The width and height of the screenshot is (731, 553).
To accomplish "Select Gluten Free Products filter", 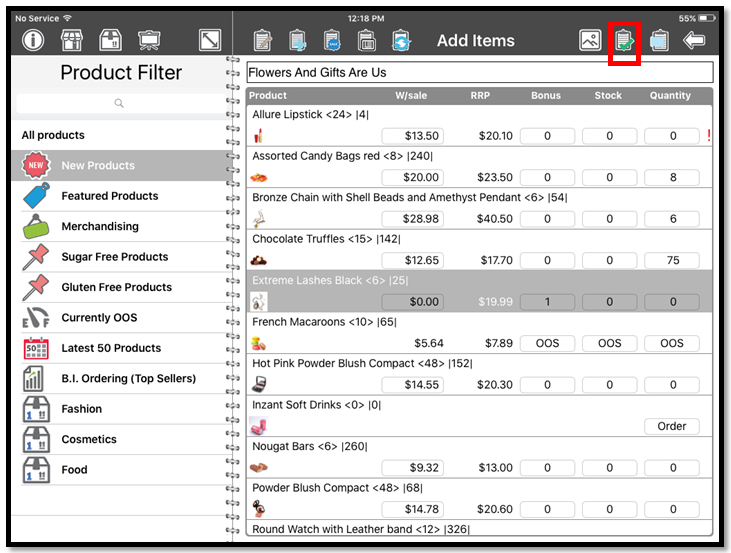I will coord(124,287).
